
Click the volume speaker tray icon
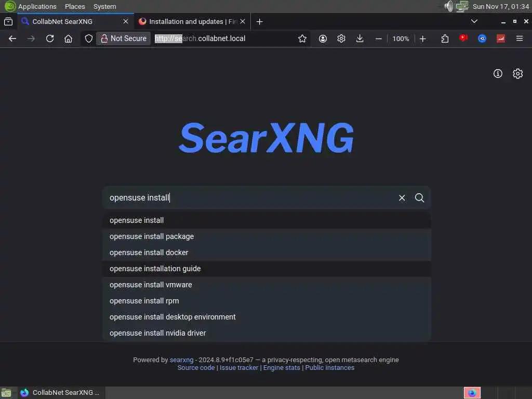click(449, 6)
